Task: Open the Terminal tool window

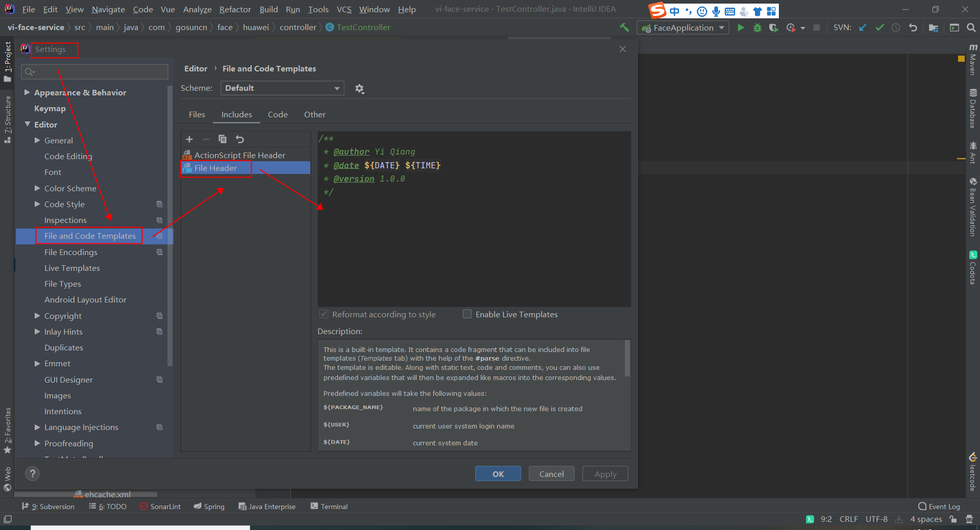Action: tap(329, 507)
